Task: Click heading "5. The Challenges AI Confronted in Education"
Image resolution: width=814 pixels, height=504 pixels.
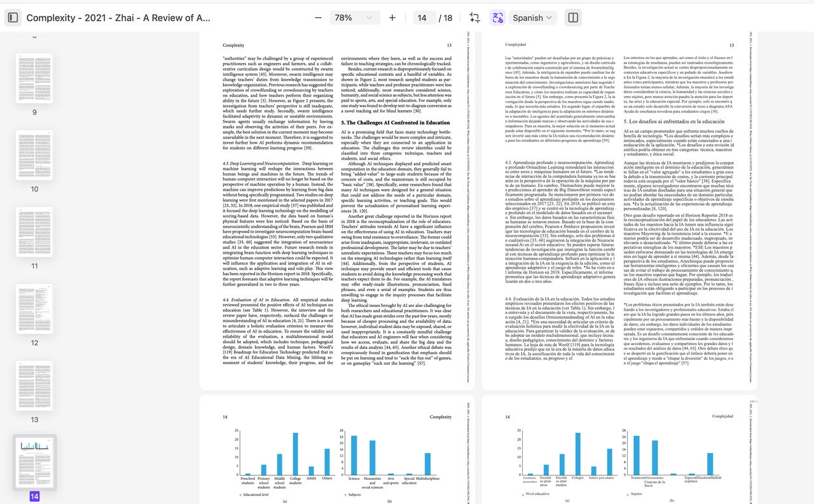Action: click(396, 123)
